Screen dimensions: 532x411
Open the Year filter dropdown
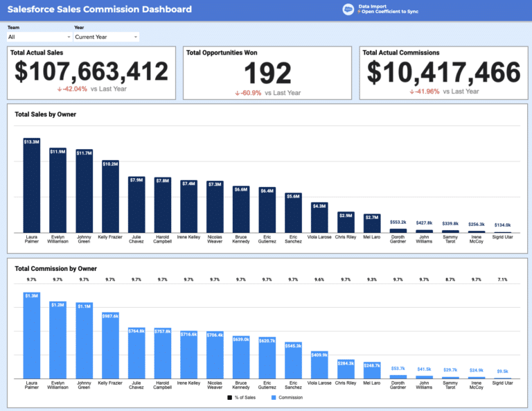click(x=106, y=37)
